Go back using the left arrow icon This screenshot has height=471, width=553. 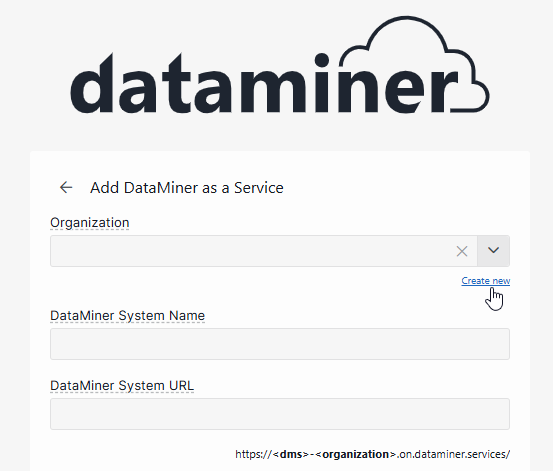coord(66,187)
